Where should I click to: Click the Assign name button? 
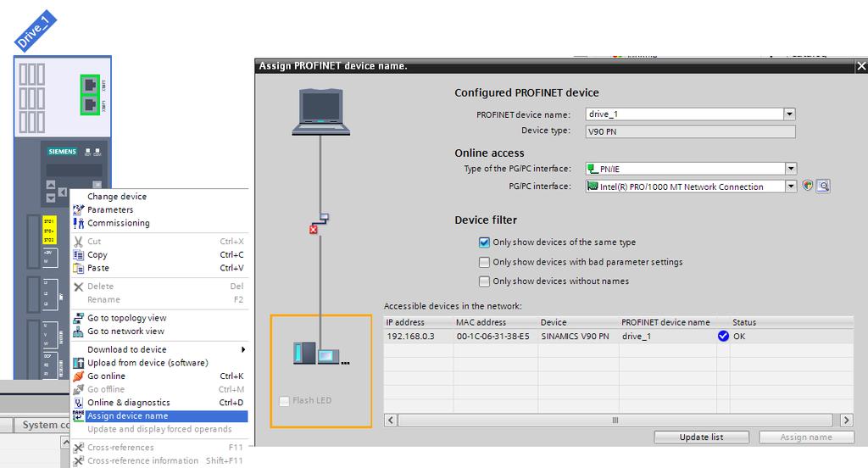coord(806,437)
